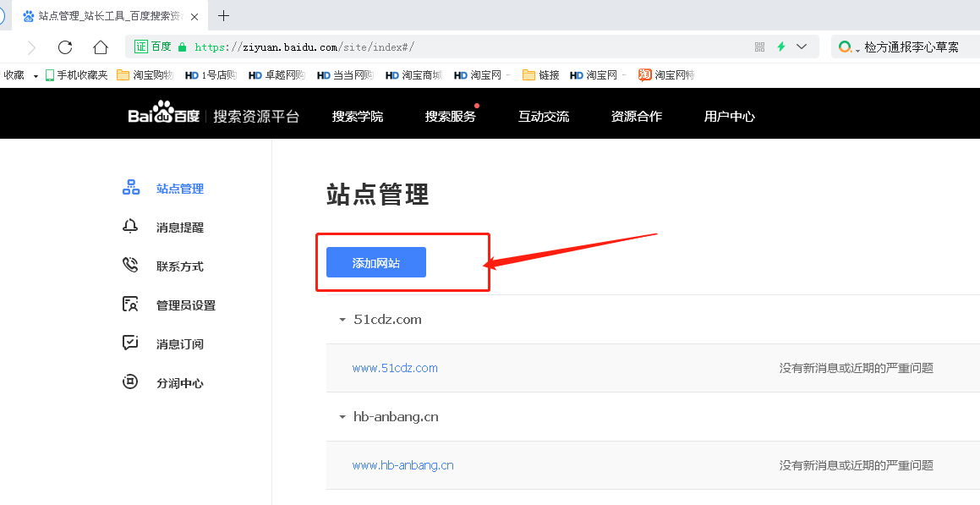The height and width of the screenshot is (505, 980).
Task: Click the 检方通报李心草案 search box
Action: click(913, 47)
